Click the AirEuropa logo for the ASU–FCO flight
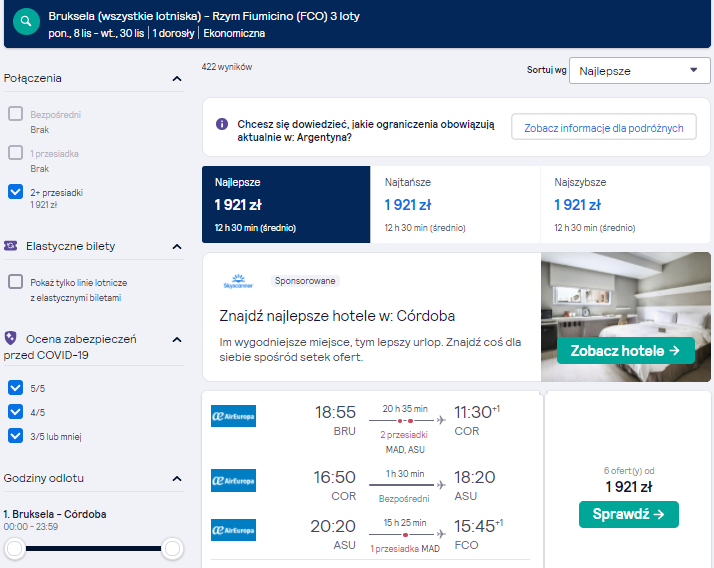The image size is (714, 568). [x=233, y=530]
